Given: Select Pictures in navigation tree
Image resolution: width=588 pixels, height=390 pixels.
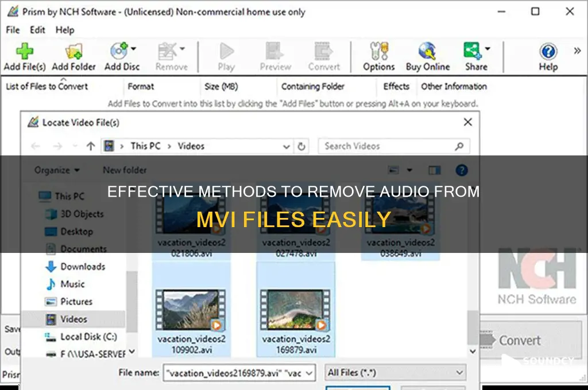Looking at the screenshot, I should click(x=69, y=302).
